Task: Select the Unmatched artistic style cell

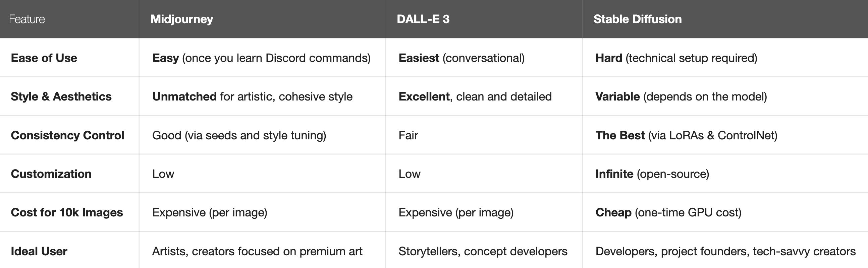Action: click(252, 96)
